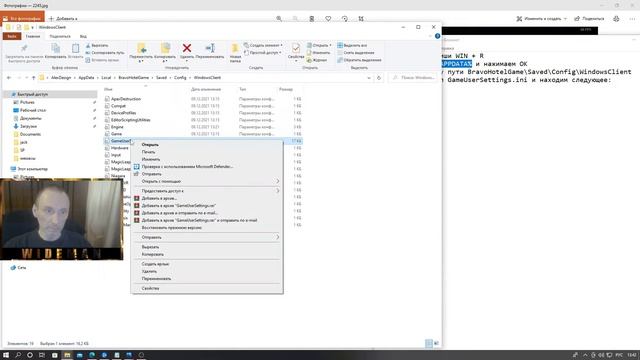Viewport: 640px width, 360px height.
Task: Choose 'Изменить' in the context menu
Action: [x=151, y=159]
